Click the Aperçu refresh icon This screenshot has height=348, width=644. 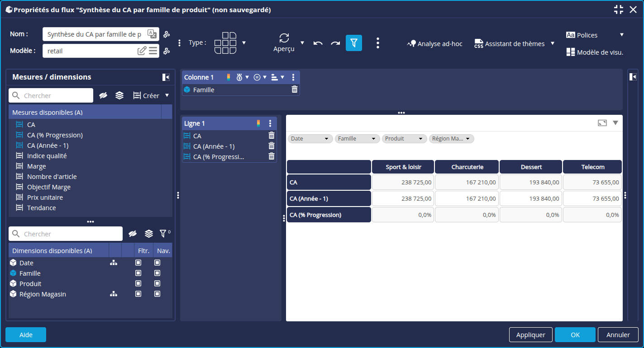284,38
